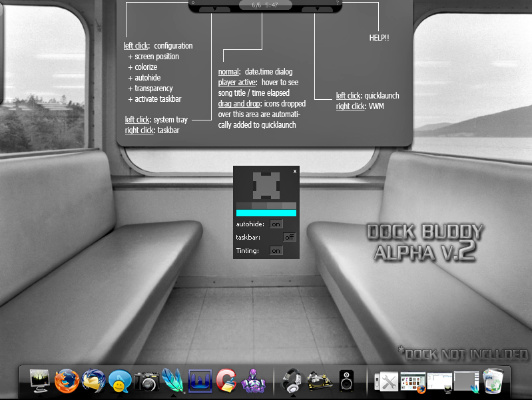Open the Recycle Bin in dock
Image resolution: width=532 pixels, height=400 pixels.
coord(493,381)
